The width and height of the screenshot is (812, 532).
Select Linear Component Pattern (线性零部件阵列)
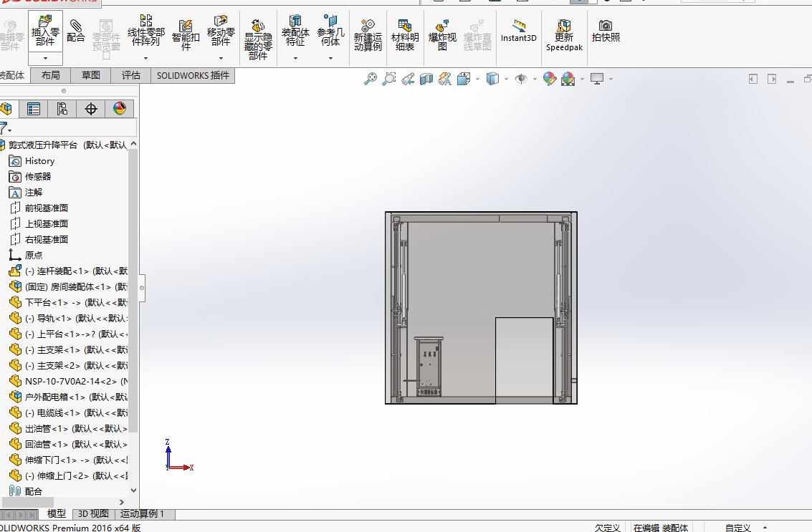coord(146,31)
